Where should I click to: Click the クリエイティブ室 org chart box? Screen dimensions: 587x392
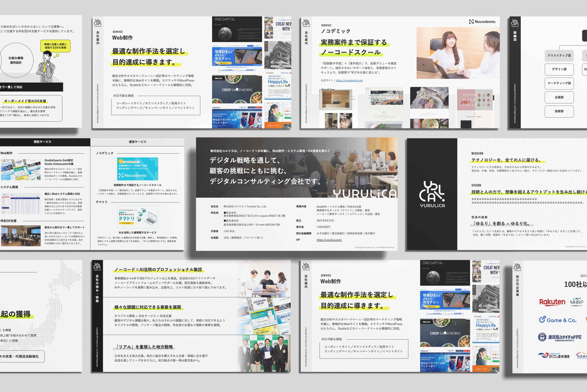[559, 56]
